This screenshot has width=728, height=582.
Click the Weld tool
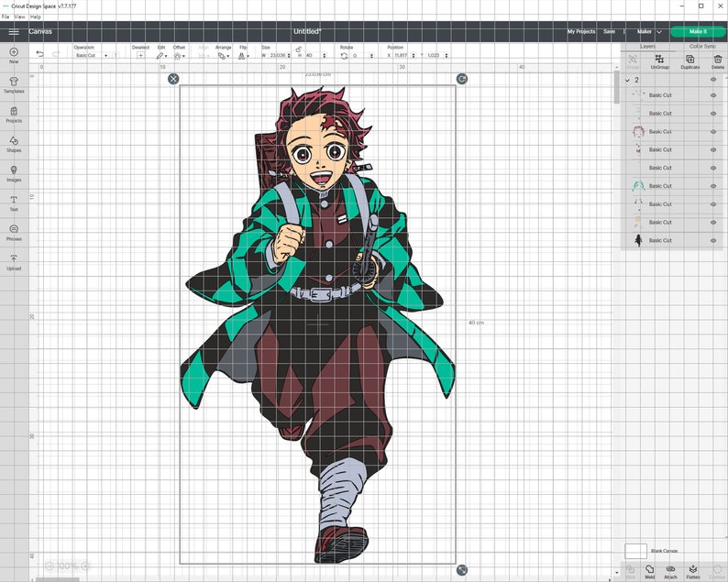click(649, 572)
